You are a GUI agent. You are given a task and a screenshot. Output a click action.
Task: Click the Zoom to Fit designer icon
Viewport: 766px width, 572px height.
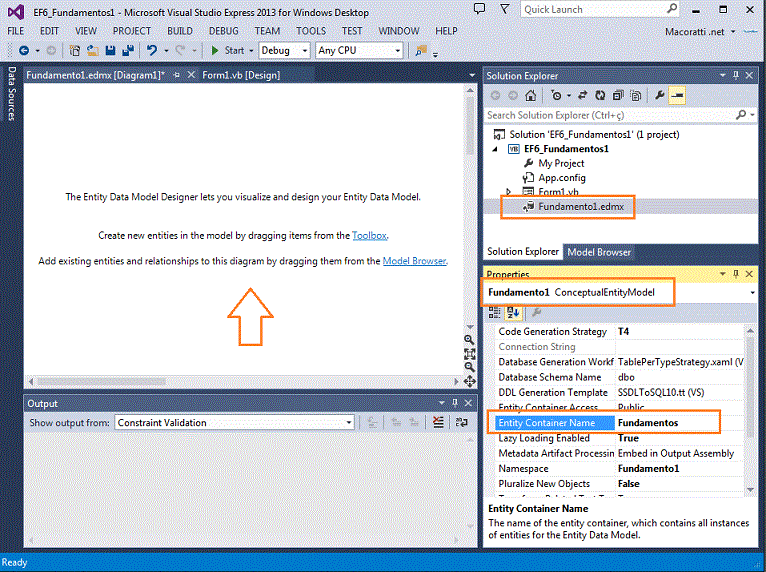coord(469,353)
